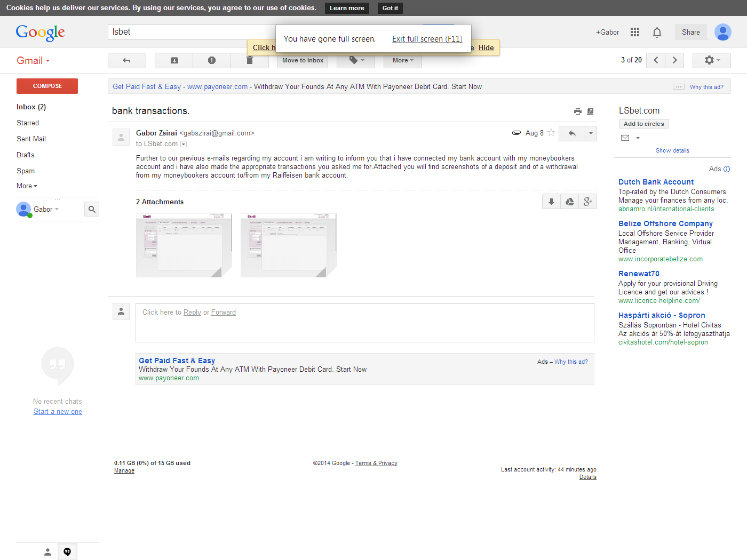The image size is (747, 560).
Task: Open Terms & Privacy link
Action: click(376, 463)
